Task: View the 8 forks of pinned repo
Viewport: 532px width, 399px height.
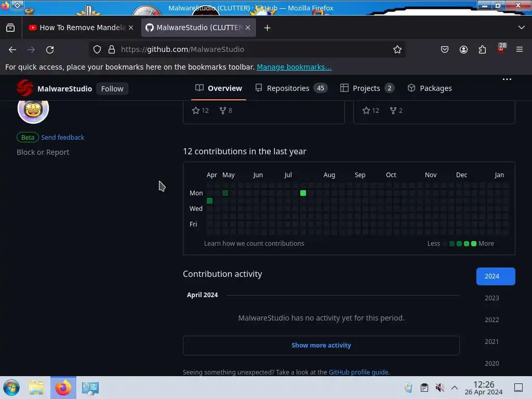Action: 226,111
